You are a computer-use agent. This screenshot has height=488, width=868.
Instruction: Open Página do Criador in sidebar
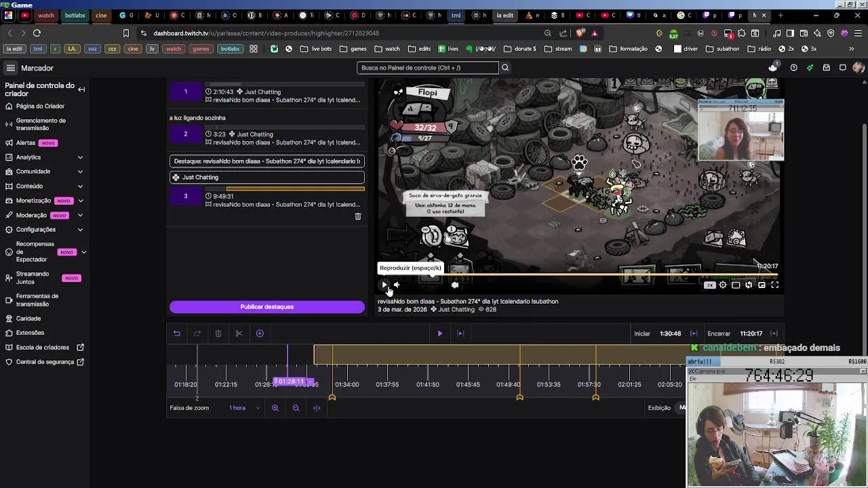tap(40, 106)
